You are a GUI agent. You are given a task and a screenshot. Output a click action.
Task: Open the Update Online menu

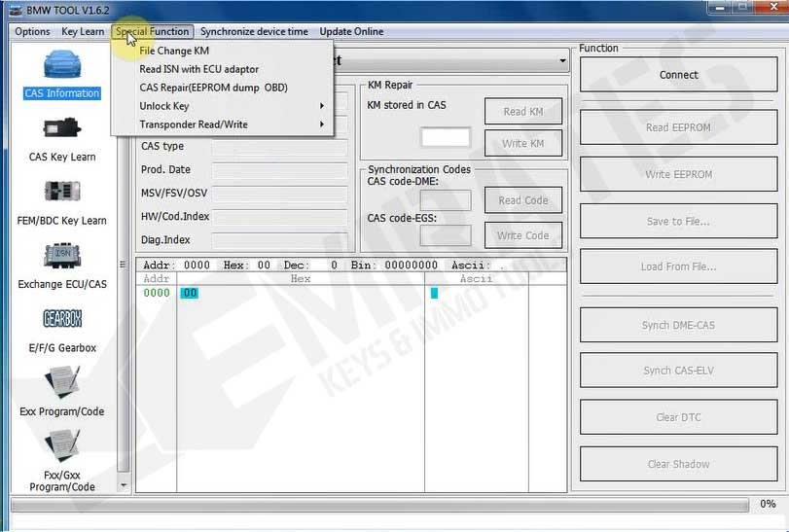click(351, 32)
